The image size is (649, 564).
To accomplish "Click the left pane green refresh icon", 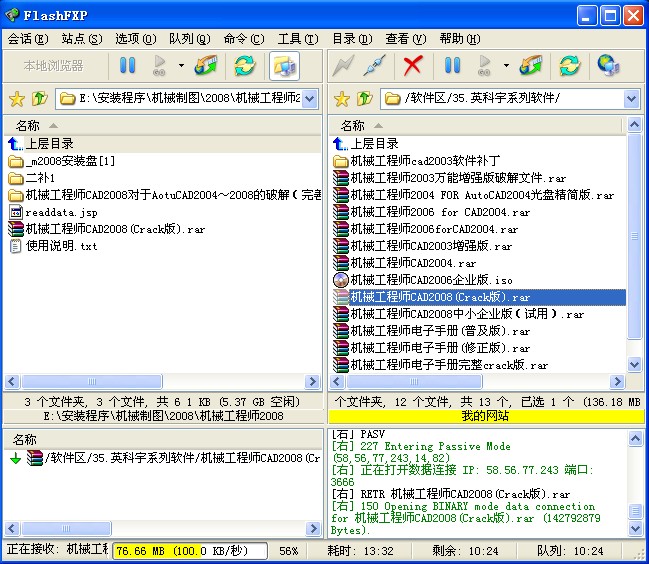I will (x=244, y=65).
